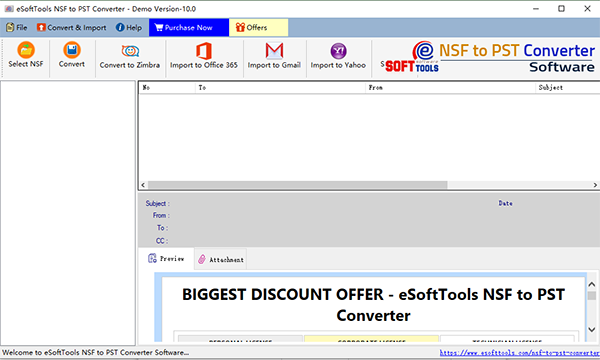
Task: Click the No column header
Action: (x=167, y=88)
